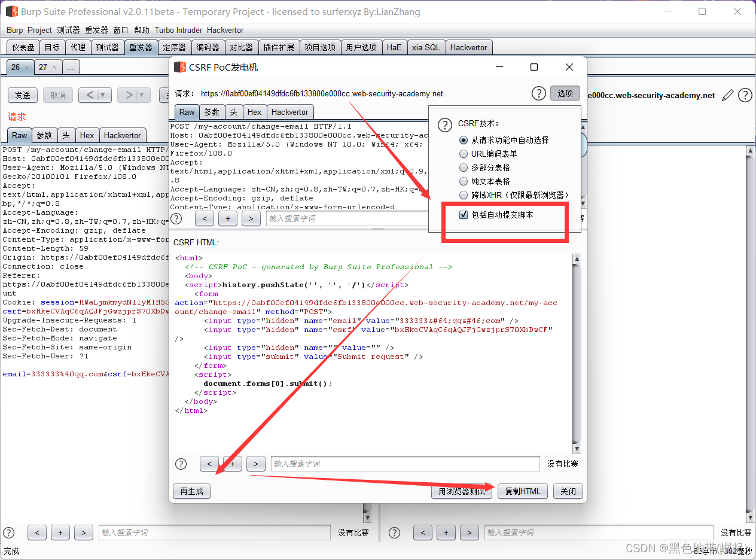
Task: Open Turbo Intruder menu
Action: point(178,30)
